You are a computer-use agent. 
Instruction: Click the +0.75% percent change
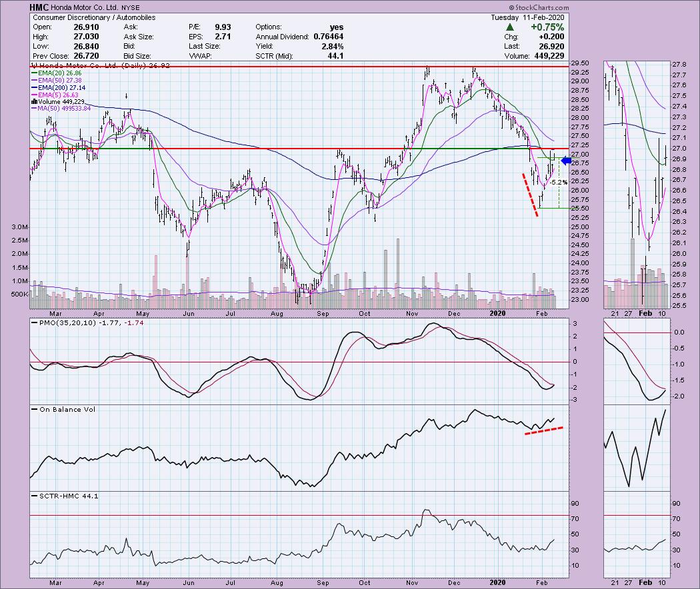pos(547,27)
